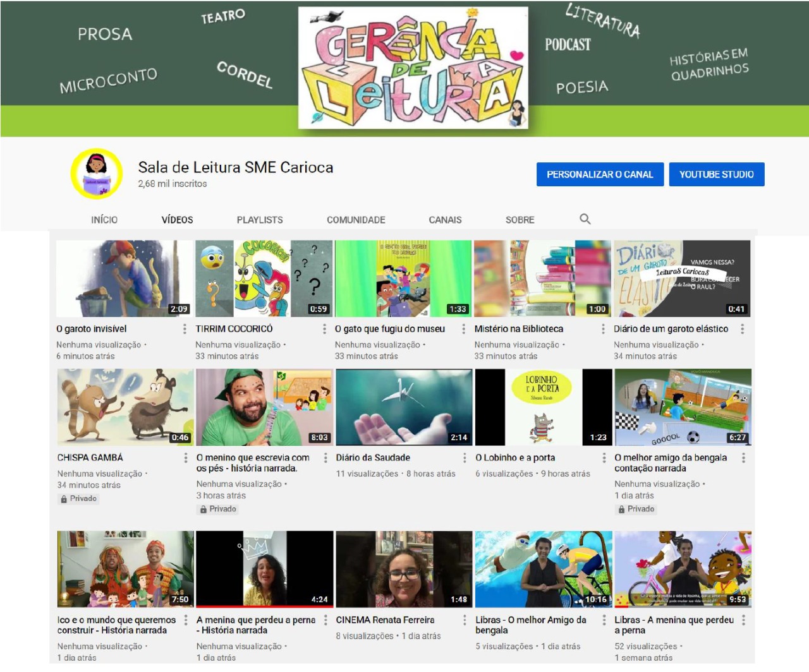Open video title O Lobinho e a porta
The image size is (809, 672).
(x=515, y=458)
